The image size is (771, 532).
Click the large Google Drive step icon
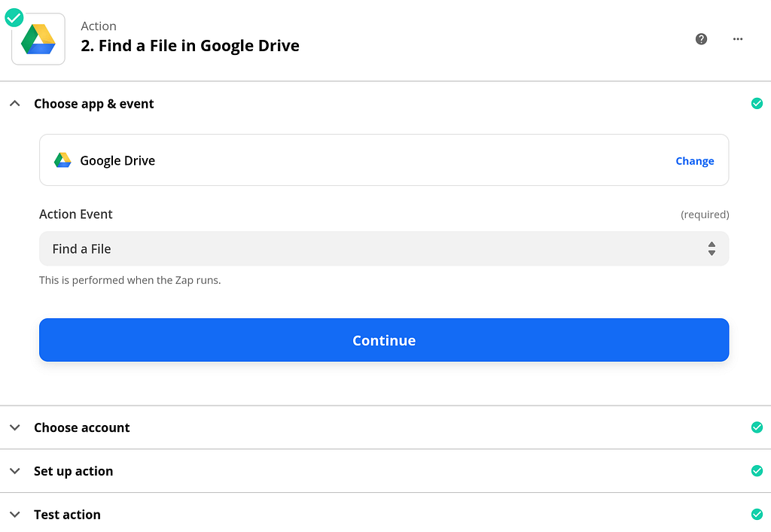[38, 39]
